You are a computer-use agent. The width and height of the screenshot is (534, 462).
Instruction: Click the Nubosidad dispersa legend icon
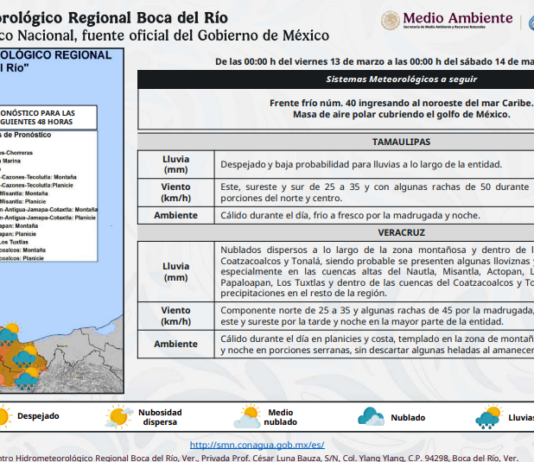119,416
